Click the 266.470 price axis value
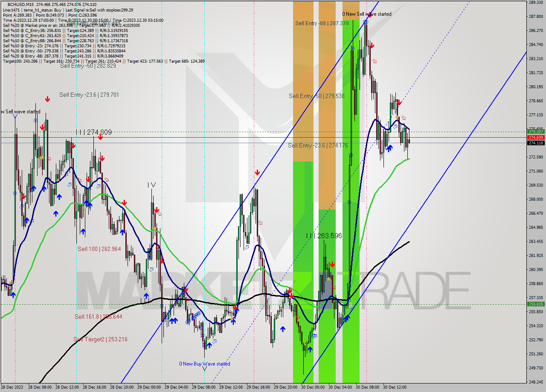 pos(536,213)
